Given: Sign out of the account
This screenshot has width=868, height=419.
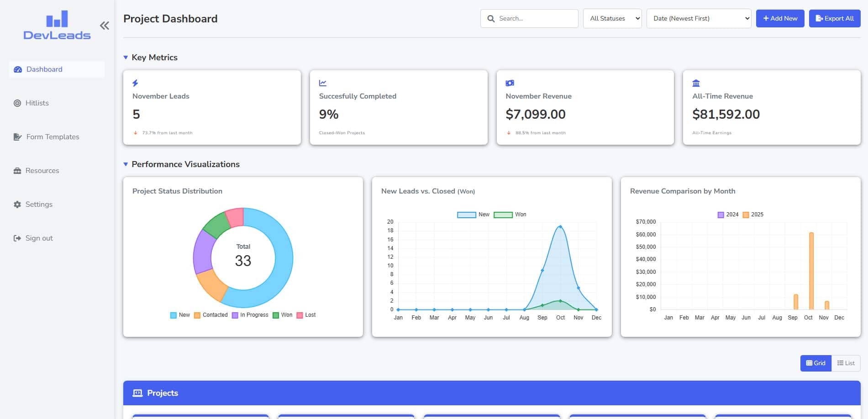Looking at the screenshot, I should pos(57,238).
